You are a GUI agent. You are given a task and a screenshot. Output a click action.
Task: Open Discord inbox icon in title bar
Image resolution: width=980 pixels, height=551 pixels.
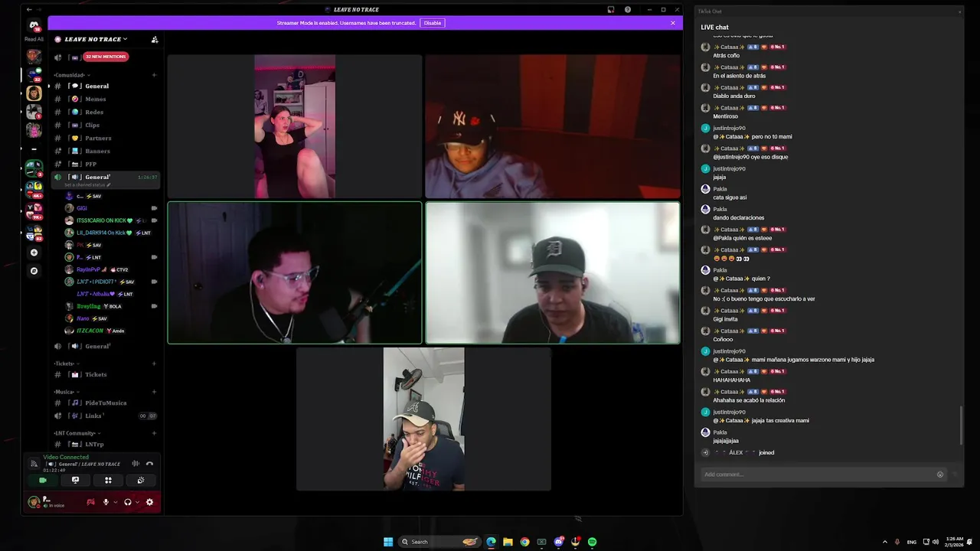pyautogui.click(x=611, y=10)
